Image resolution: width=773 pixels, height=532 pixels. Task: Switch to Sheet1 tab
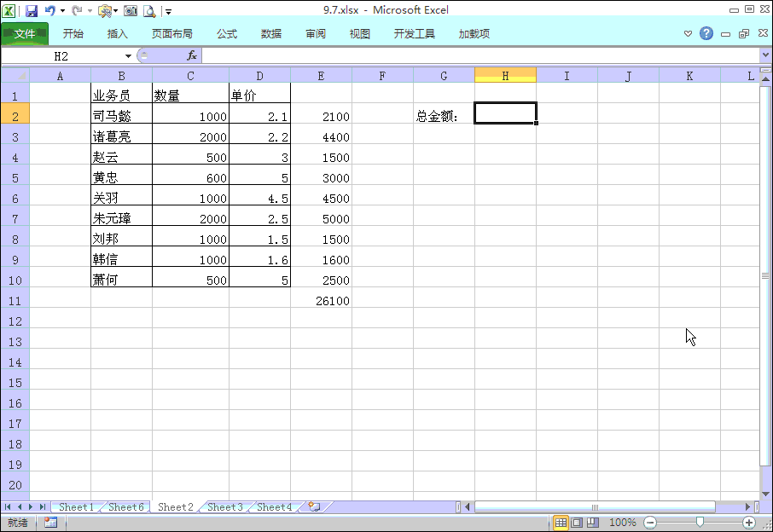coord(76,507)
